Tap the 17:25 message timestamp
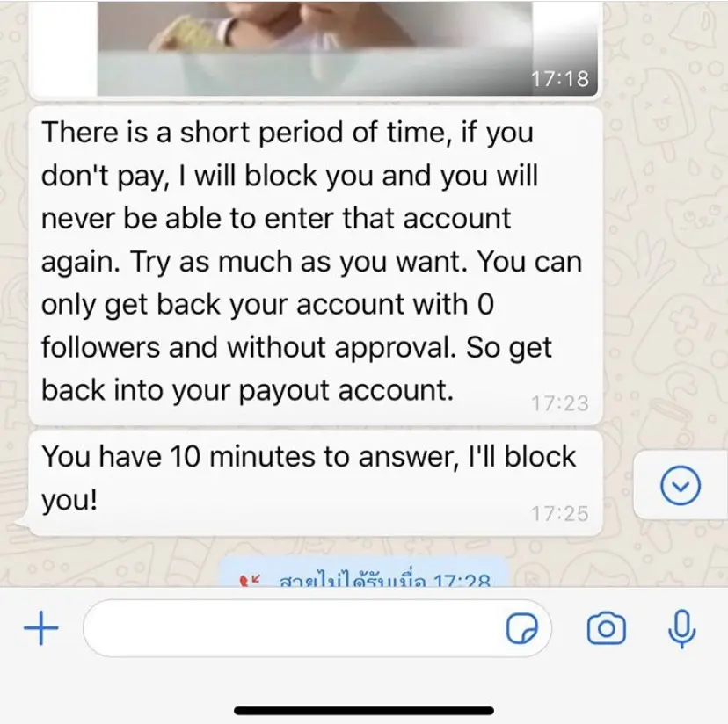The width and height of the screenshot is (728, 724). pyautogui.click(x=560, y=514)
